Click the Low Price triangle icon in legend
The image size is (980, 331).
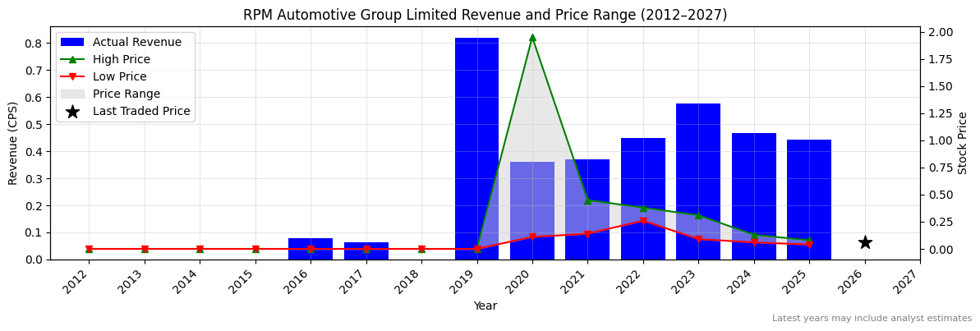click(x=72, y=77)
